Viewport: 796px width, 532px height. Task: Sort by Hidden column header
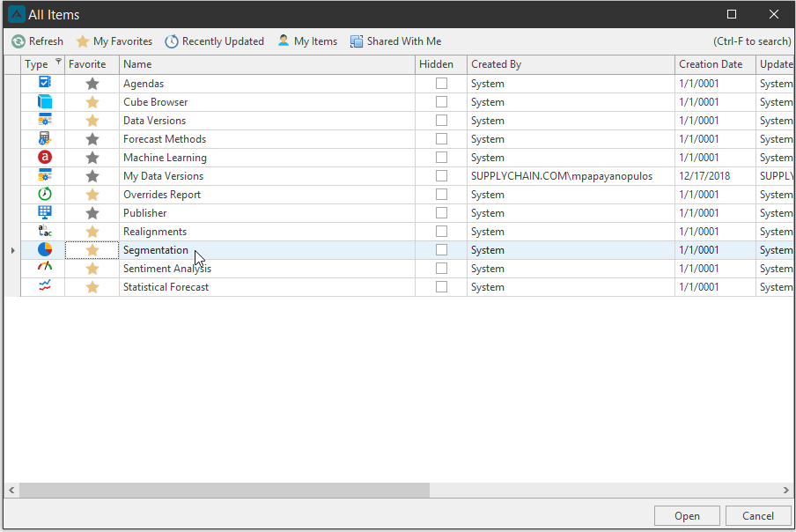point(441,64)
